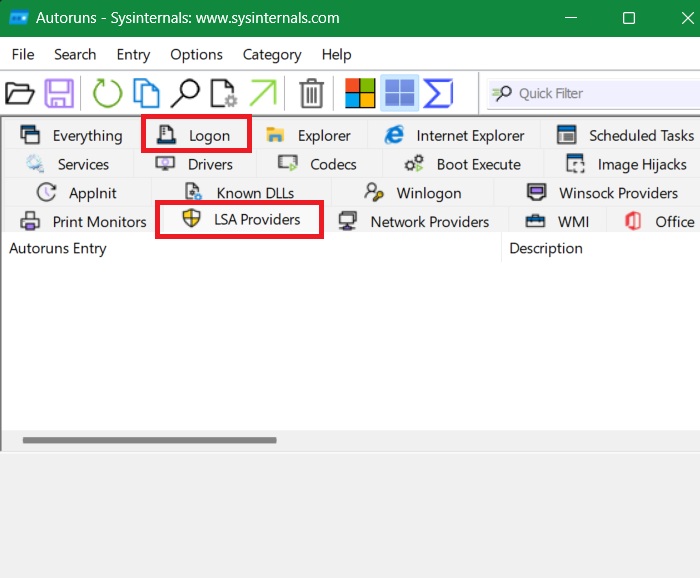The image size is (700, 578).
Task: Open the Known DLLs tab
Action: click(x=240, y=193)
